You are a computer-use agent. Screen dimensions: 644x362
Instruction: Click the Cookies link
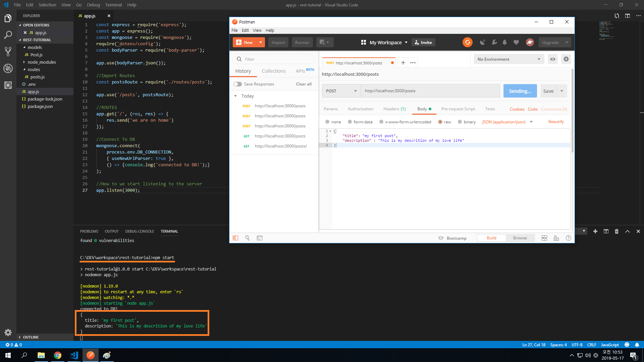(x=517, y=109)
